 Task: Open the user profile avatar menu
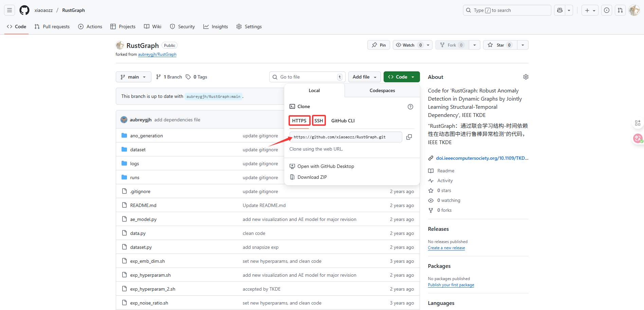coord(634,10)
